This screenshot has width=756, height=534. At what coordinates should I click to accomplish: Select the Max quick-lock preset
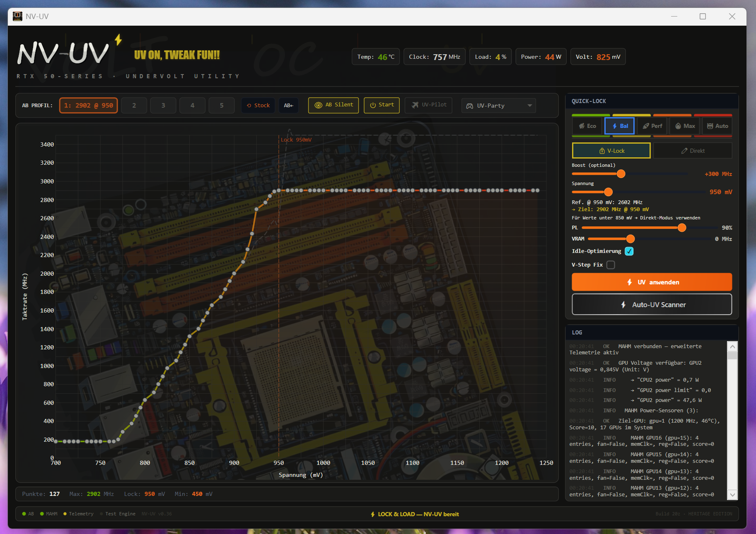(x=684, y=126)
